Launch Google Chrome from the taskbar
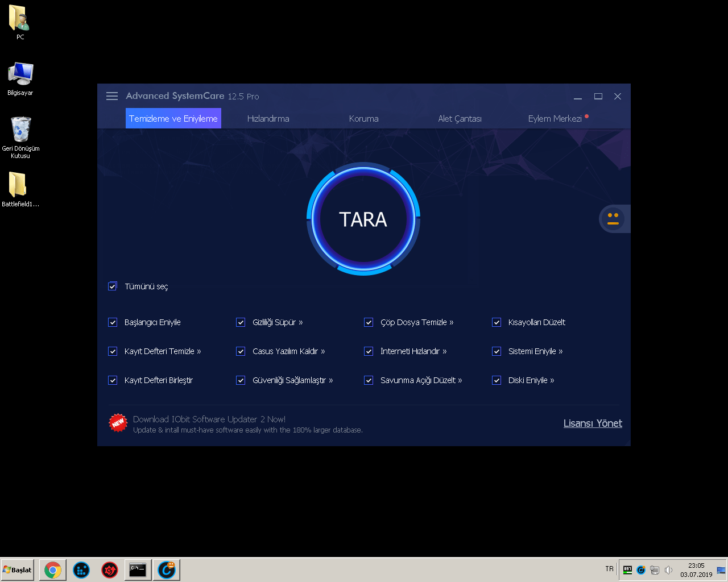Image resolution: width=728 pixels, height=582 pixels. click(53, 570)
